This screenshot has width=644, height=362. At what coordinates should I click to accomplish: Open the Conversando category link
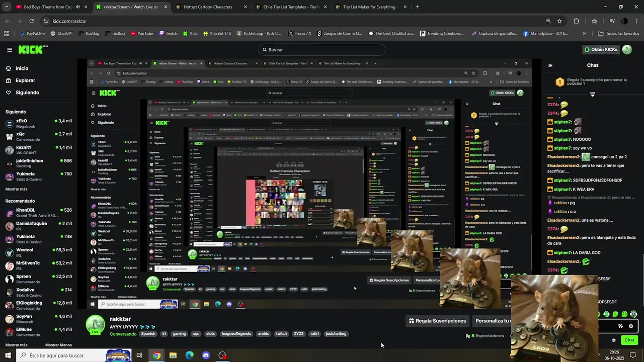(123, 334)
